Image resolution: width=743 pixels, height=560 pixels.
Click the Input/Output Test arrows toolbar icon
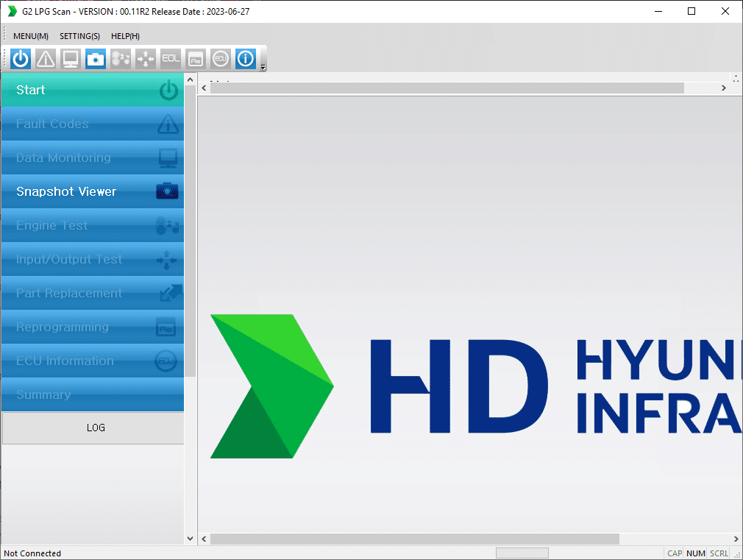(x=146, y=59)
